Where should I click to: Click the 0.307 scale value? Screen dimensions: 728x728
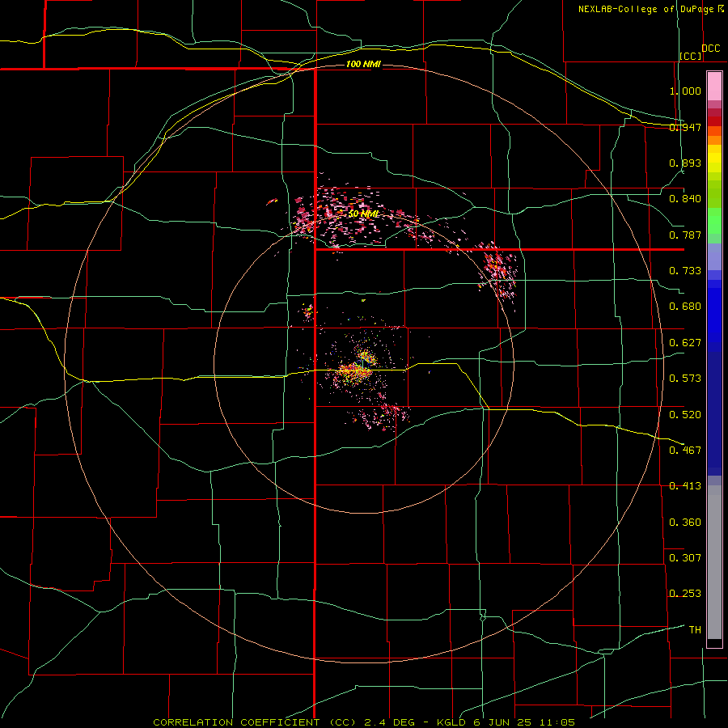(685, 558)
